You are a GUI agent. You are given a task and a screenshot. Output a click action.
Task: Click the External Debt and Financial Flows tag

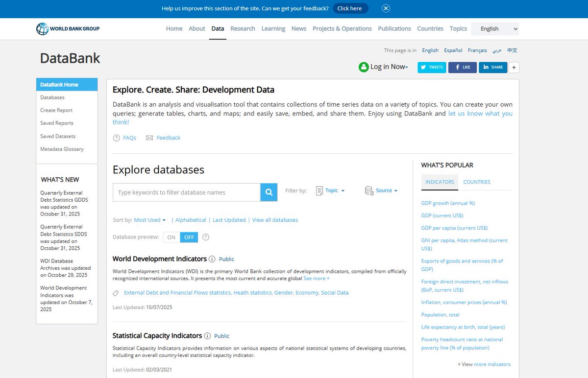[177, 293]
